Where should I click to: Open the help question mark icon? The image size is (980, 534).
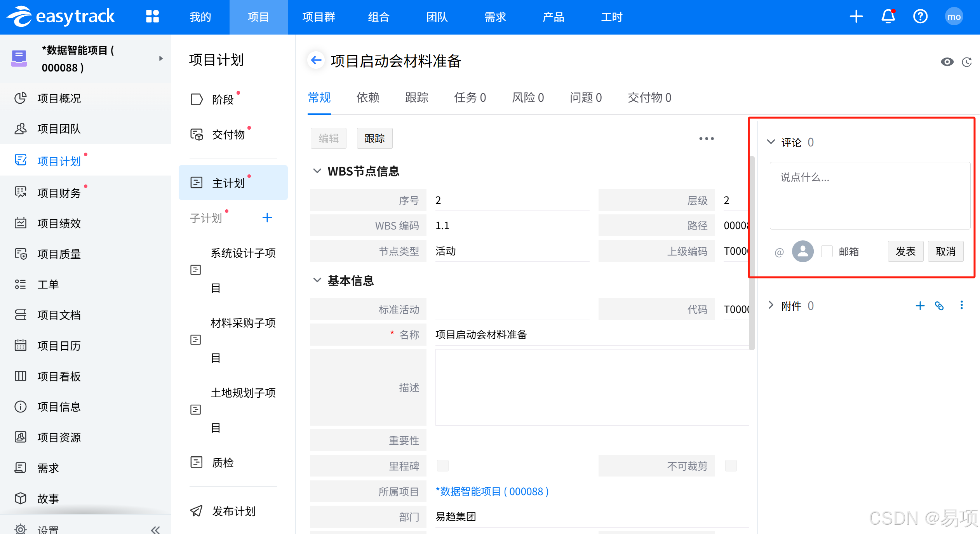tap(920, 16)
